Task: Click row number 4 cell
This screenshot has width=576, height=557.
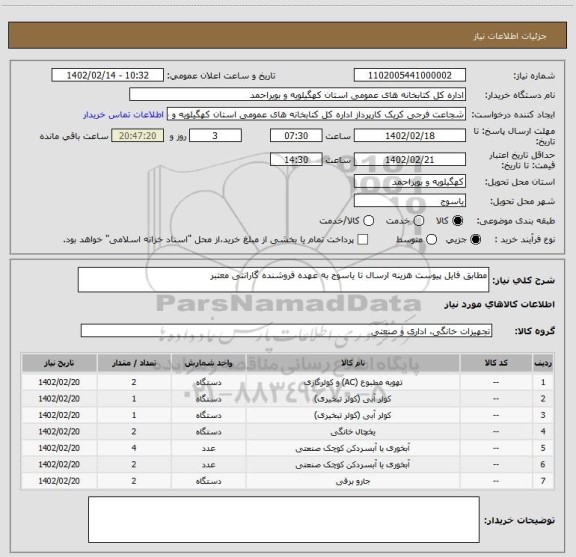Action: [x=543, y=431]
